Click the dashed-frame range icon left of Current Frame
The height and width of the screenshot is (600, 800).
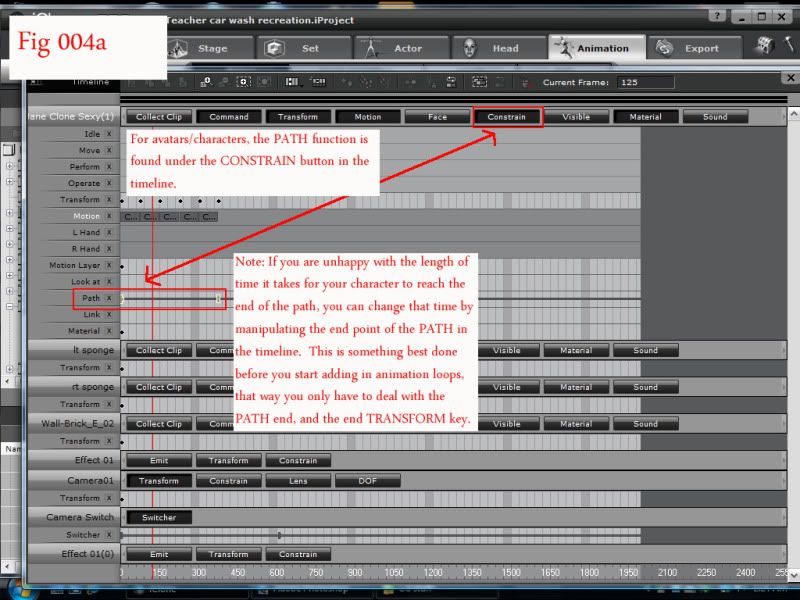[479, 82]
